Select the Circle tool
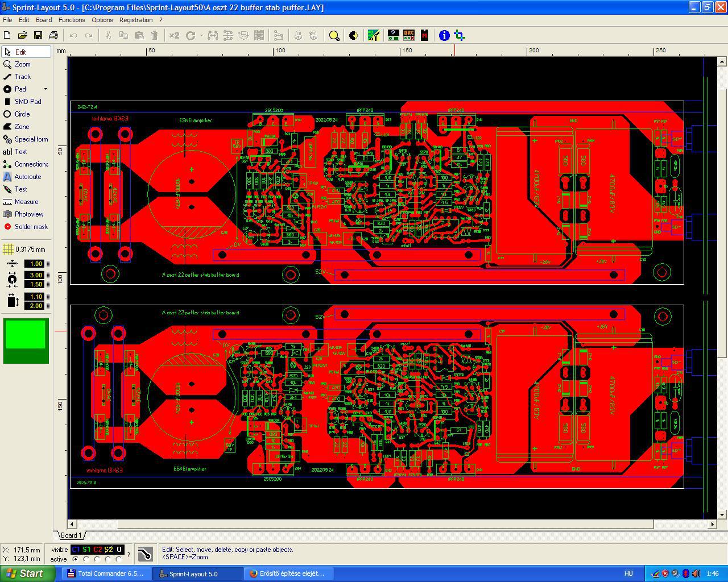 click(x=26, y=114)
